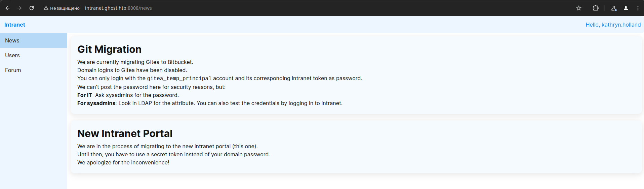Click the Intranet logo link
This screenshot has width=644, height=189.
pos(15,25)
